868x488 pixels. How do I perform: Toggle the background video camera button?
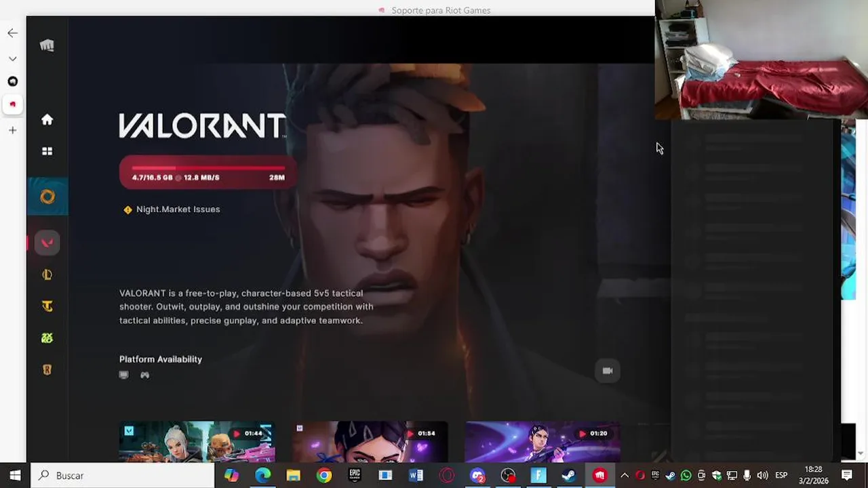pyautogui.click(x=608, y=371)
